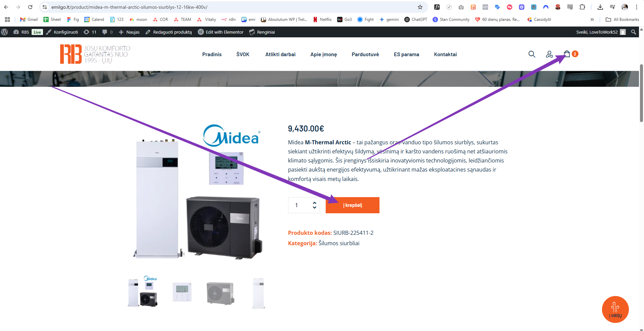Add product with Į krepšelį button
Image resolution: width=644 pixels, height=331 pixels.
pyautogui.click(x=353, y=205)
